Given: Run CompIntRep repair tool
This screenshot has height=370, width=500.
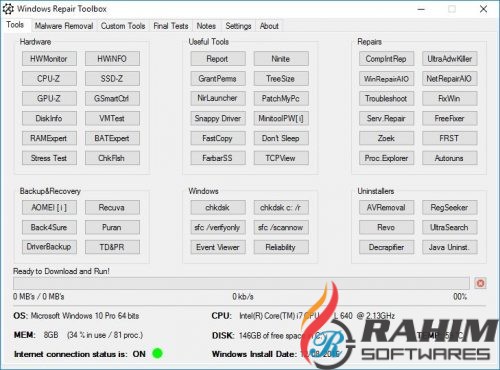Looking at the screenshot, I should pos(386,59).
